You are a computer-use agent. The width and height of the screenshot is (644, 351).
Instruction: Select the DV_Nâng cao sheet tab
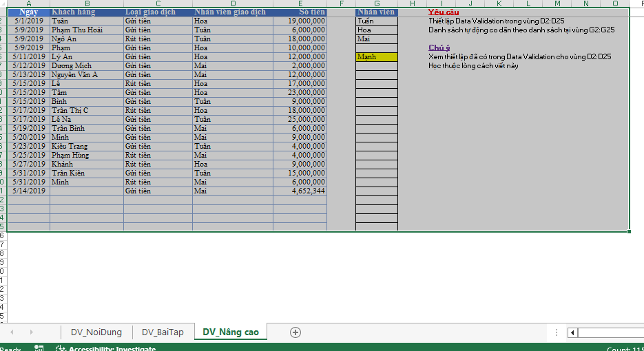pos(231,332)
